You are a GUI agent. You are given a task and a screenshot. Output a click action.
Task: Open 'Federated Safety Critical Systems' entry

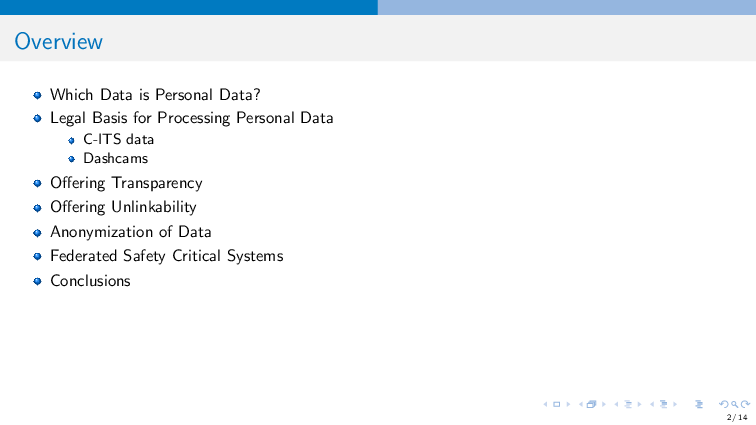pos(167,256)
